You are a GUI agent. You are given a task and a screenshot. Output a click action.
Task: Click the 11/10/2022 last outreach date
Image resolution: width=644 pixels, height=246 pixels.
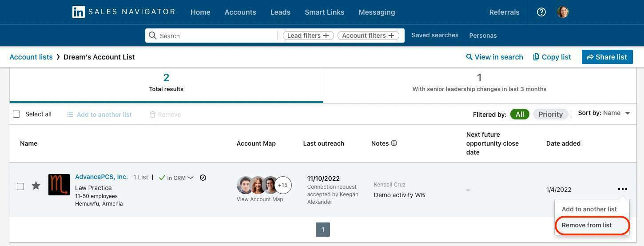pos(323,179)
